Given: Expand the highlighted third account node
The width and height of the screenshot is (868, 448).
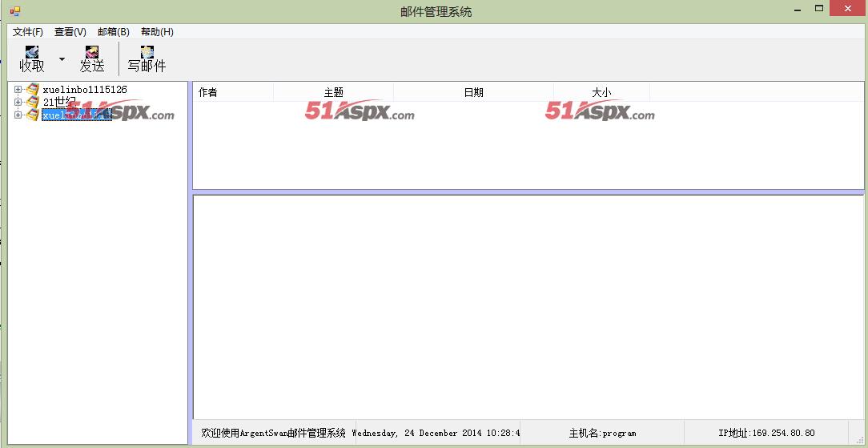Looking at the screenshot, I should [18, 115].
